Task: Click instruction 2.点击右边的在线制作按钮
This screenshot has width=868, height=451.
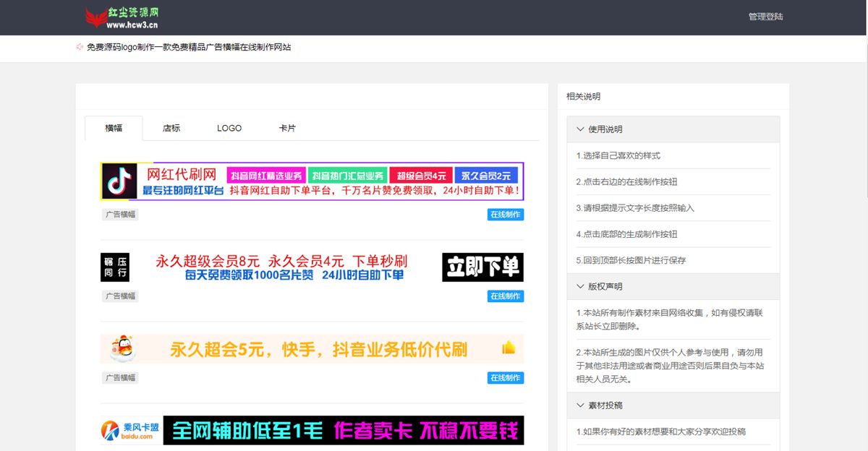Action: point(626,181)
